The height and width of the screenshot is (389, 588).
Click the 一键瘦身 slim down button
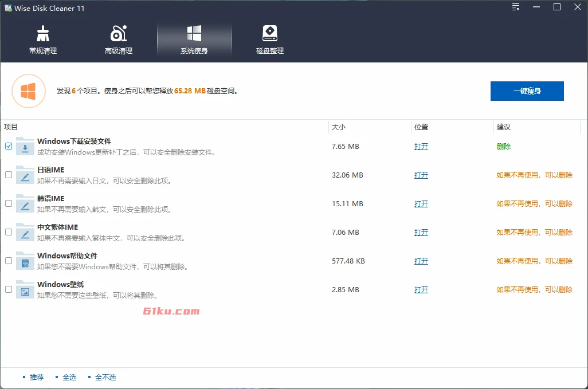527,91
